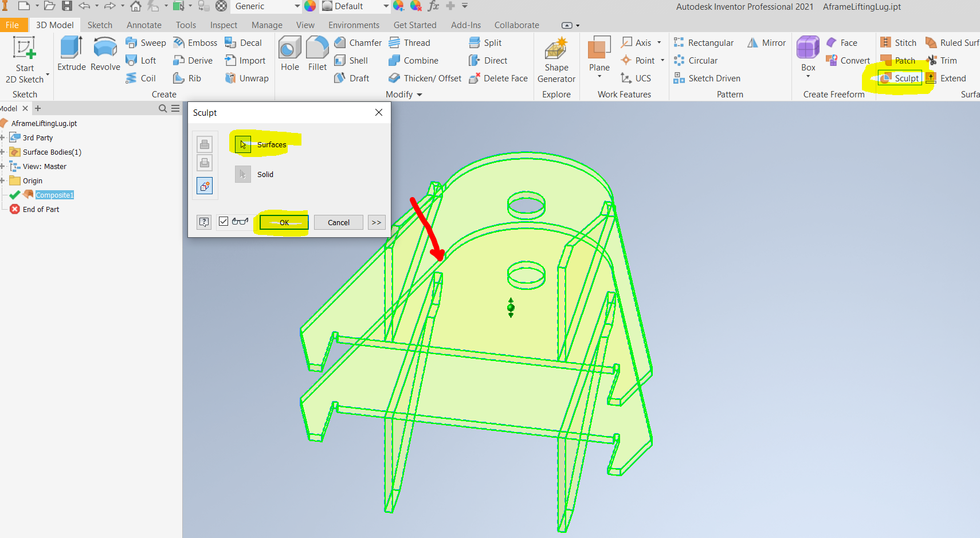Click Cancel in the Sculpt dialog
Image resolution: width=980 pixels, height=538 pixels.
coord(338,222)
